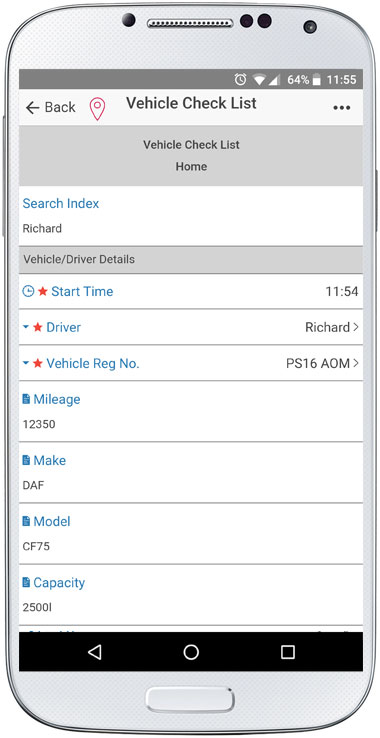Tap the document icon beside Model

[26, 521]
